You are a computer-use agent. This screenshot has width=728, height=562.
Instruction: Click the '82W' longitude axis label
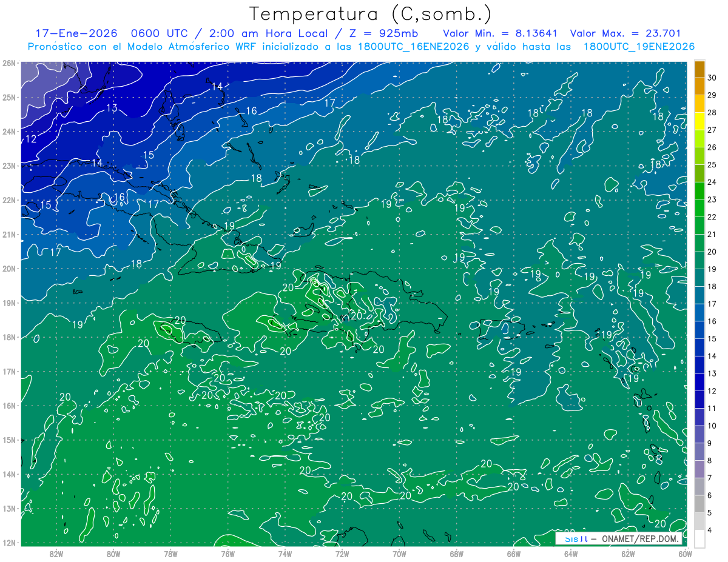pyautogui.click(x=56, y=553)
